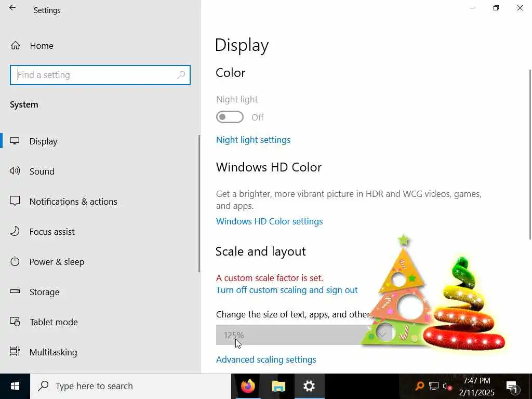
Task: Click the Power & sleep power icon
Action: tap(15, 261)
